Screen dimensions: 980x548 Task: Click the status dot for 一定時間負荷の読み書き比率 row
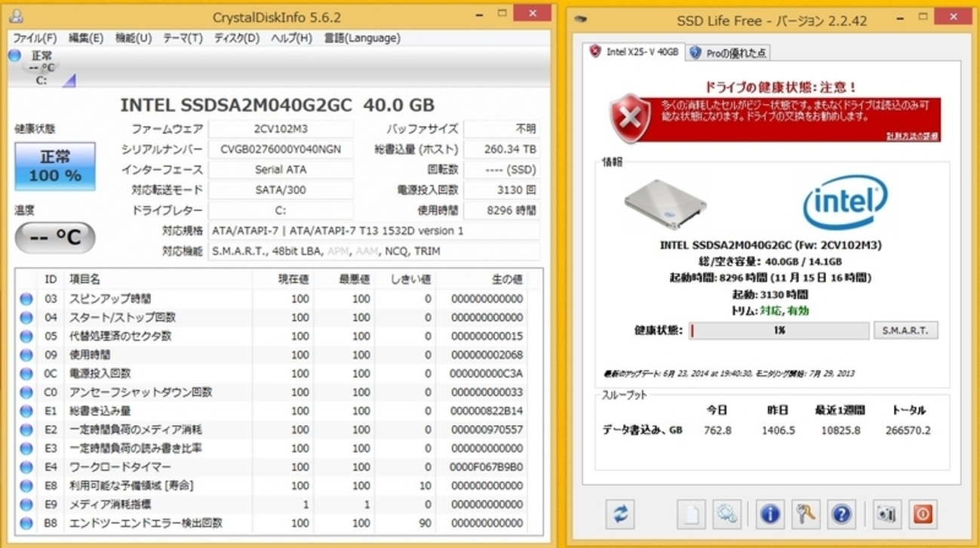point(26,448)
